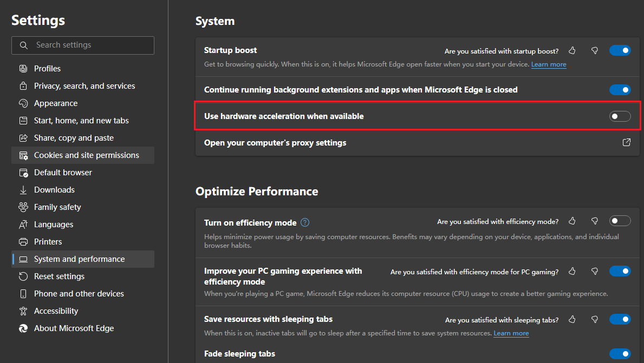
Task: Open Privacy, search, and services settings
Action: pyautogui.click(x=84, y=86)
